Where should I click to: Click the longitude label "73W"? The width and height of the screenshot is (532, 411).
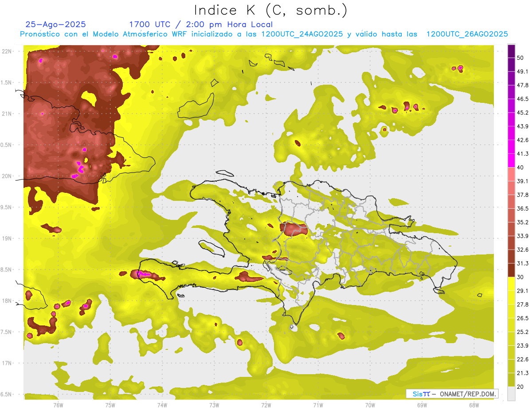tap(214, 405)
